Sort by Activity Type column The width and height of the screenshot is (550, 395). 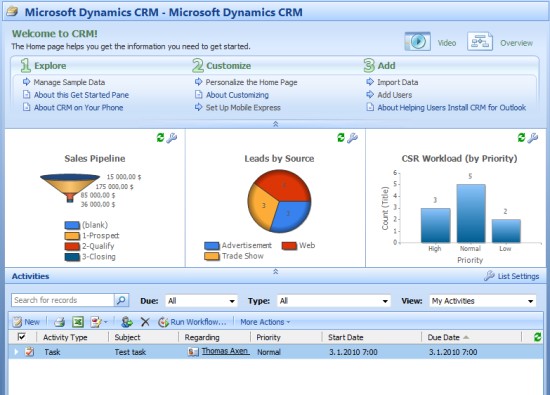65,337
